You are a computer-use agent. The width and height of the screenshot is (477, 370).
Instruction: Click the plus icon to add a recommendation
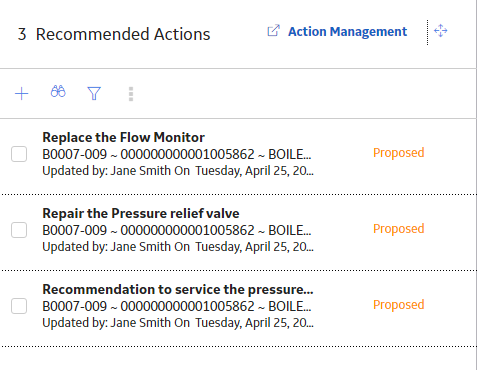[x=22, y=94]
